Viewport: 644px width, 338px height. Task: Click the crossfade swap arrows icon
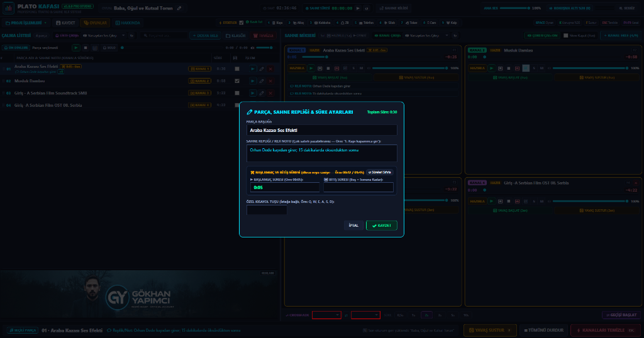point(347,315)
